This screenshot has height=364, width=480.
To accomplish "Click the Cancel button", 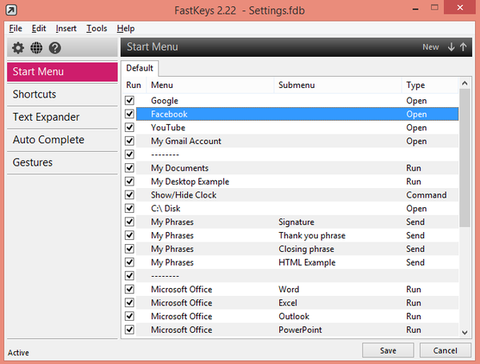I will (x=445, y=350).
